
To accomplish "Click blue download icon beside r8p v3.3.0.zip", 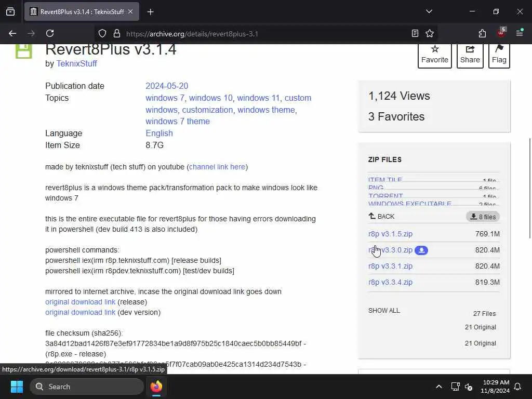I will (421, 250).
